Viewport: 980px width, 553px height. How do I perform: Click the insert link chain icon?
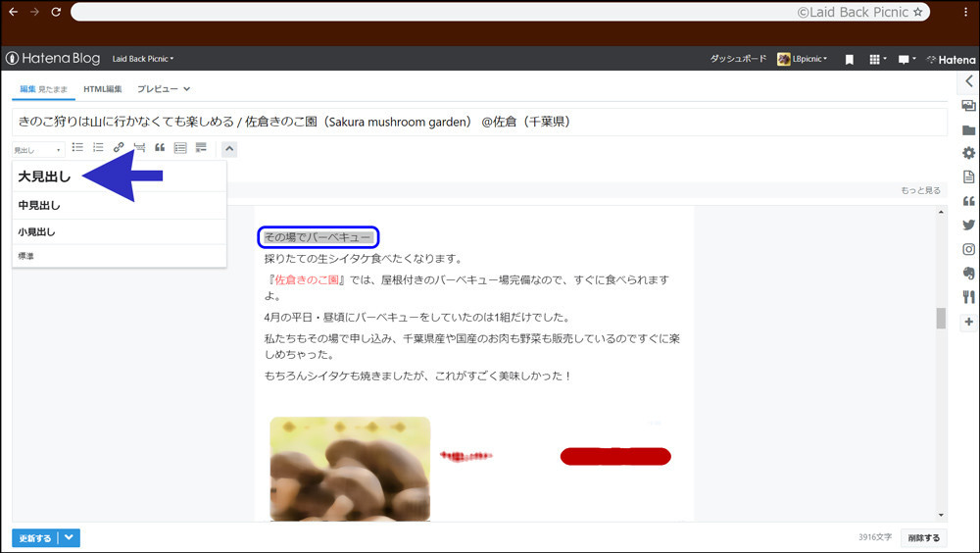[119, 148]
